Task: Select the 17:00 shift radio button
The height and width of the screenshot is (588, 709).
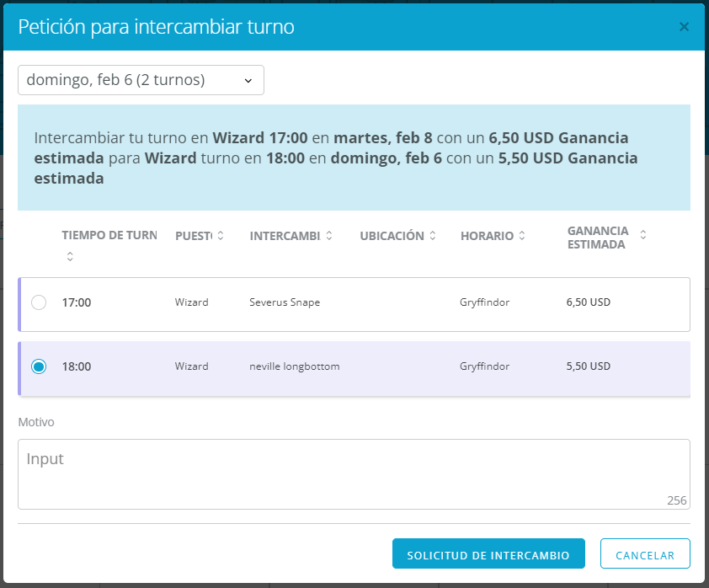Action: point(39,302)
